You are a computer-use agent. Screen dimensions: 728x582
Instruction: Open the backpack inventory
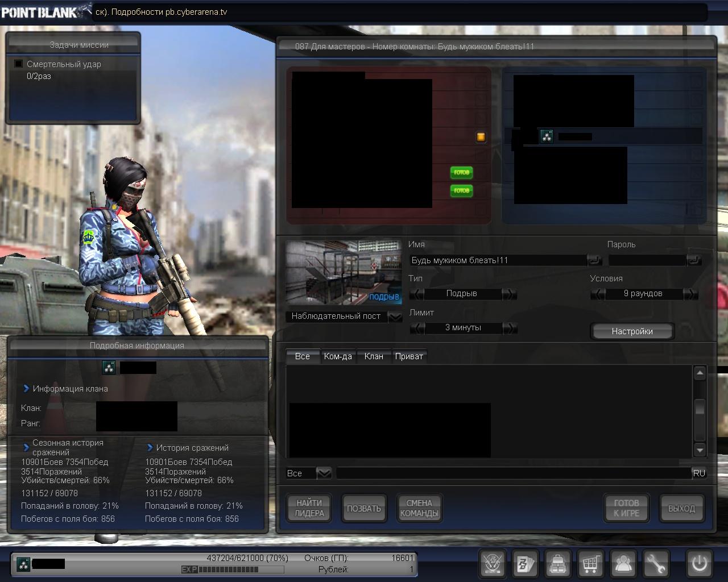click(x=558, y=564)
